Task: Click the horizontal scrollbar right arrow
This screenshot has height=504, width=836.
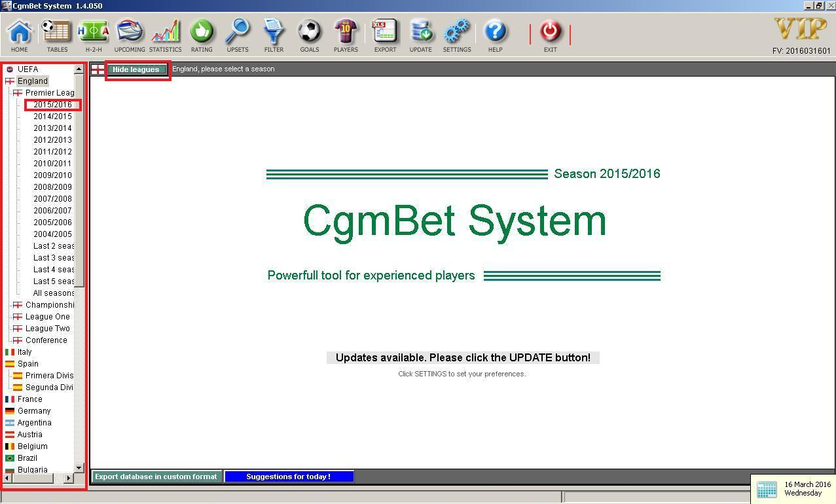Action: [68, 478]
